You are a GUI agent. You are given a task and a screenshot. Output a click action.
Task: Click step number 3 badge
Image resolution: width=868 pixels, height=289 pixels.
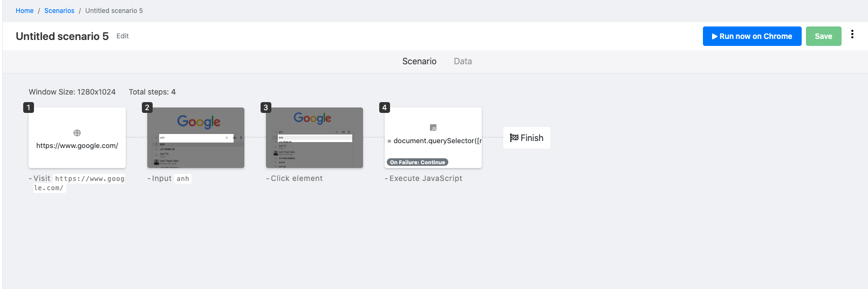pyautogui.click(x=265, y=107)
